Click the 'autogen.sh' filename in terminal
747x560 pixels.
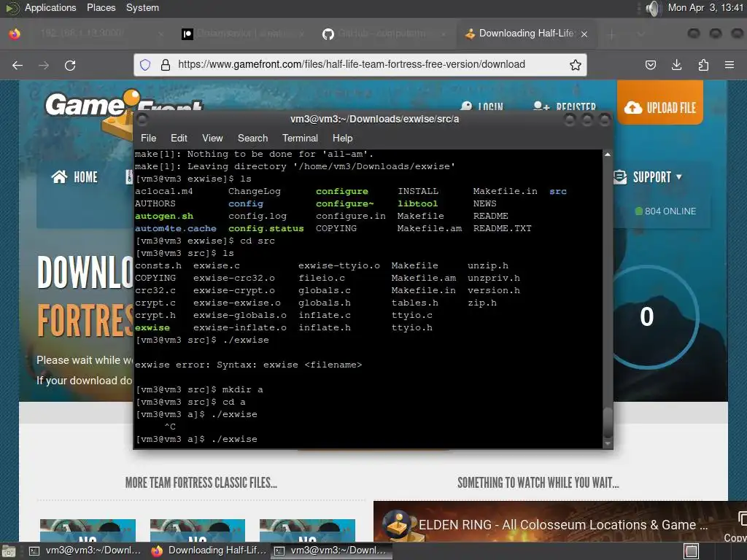tap(164, 216)
